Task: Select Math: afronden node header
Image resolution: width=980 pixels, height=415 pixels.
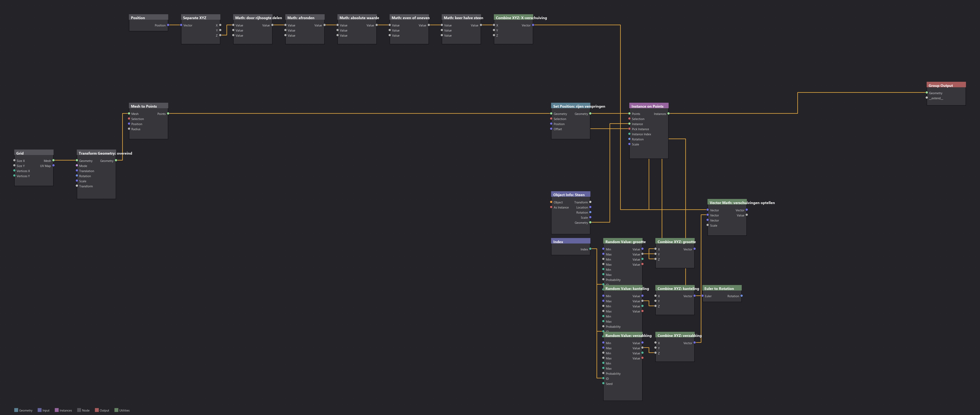Action: [305, 17]
